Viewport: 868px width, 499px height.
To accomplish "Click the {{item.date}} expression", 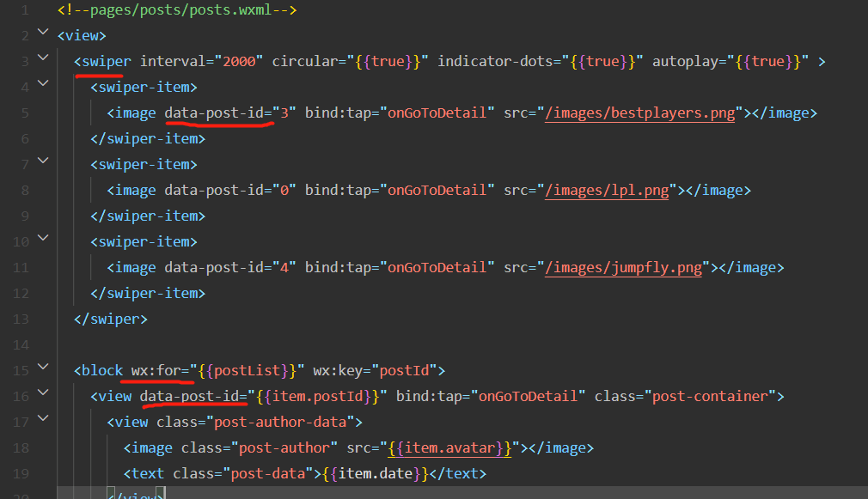I will pyautogui.click(x=376, y=474).
